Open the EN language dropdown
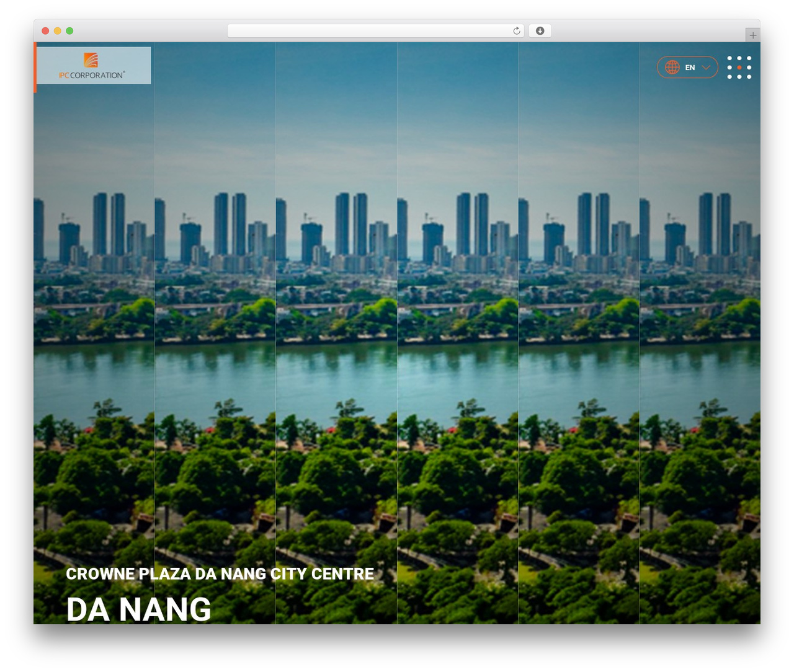Screen dimensions: 794x672 coord(687,68)
